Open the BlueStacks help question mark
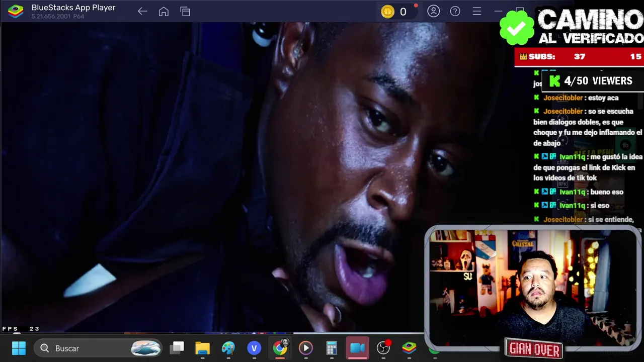Screen dimensions: 644x362 coord(455,11)
